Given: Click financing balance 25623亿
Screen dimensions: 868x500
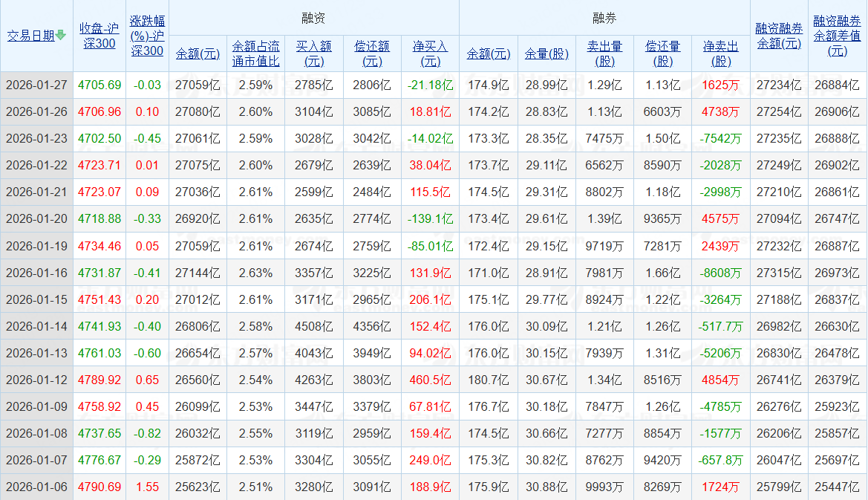Looking at the screenshot, I should point(198,487).
